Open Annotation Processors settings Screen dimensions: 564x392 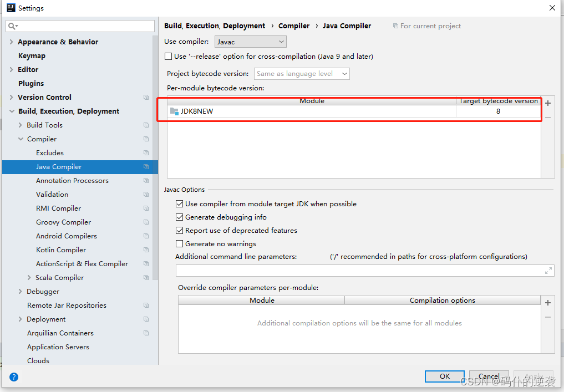click(72, 180)
